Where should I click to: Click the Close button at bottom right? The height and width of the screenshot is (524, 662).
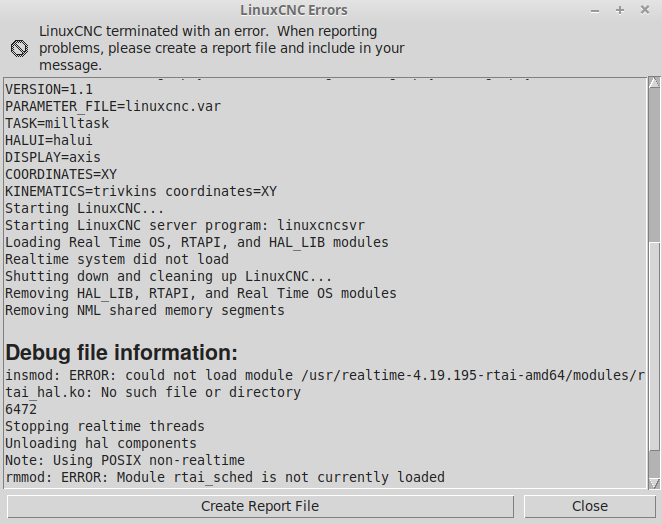click(x=589, y=506)
